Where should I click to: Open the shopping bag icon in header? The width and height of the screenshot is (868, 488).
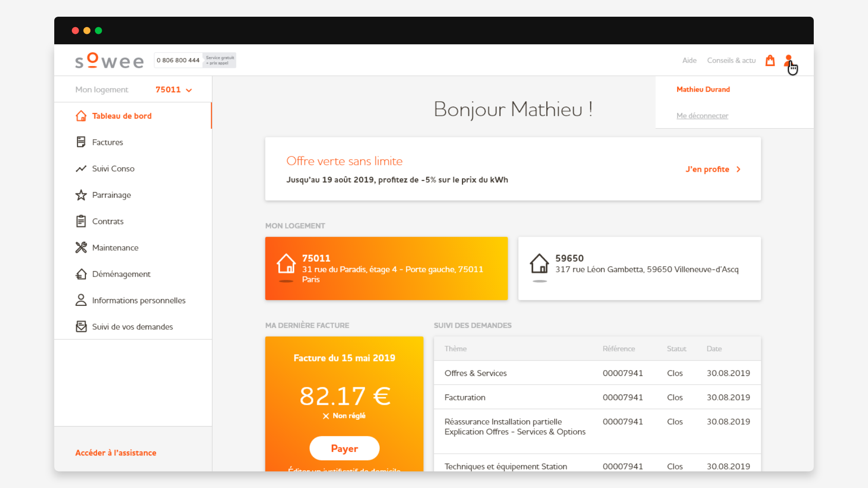[x=770, y=61]
